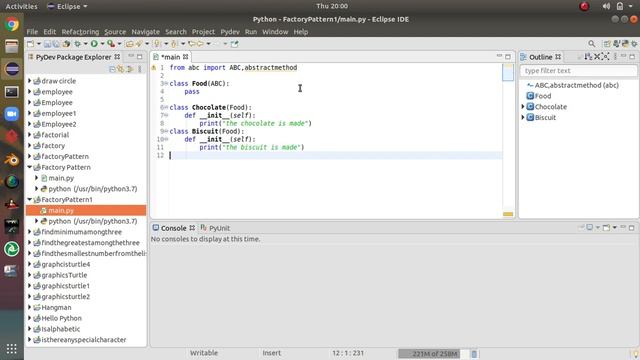Click the warning marker on line 1
The height and width of the screenshot is (360, 640).
(x=154, y=68)
